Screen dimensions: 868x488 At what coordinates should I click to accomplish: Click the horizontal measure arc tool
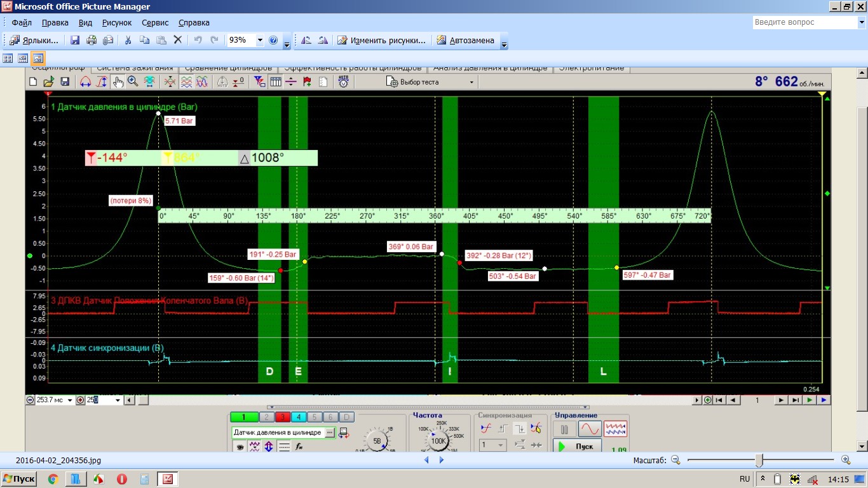click(x=85, y=82)
